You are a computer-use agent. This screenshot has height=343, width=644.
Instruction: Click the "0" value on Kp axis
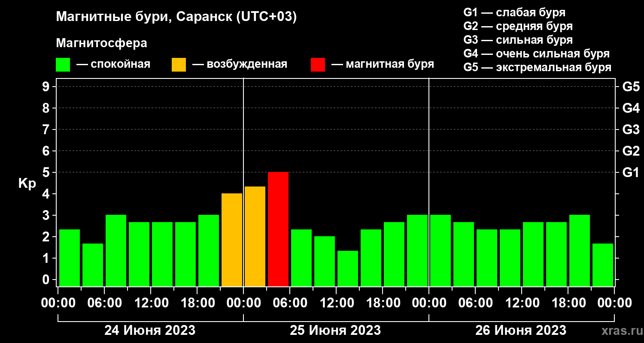[x=47, y=280]
